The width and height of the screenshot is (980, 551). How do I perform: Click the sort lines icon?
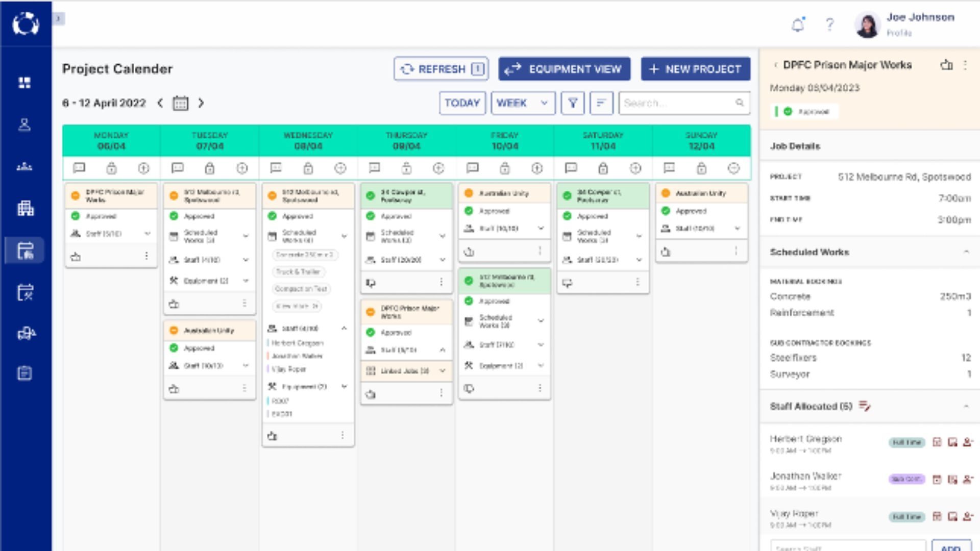[601, 104]
